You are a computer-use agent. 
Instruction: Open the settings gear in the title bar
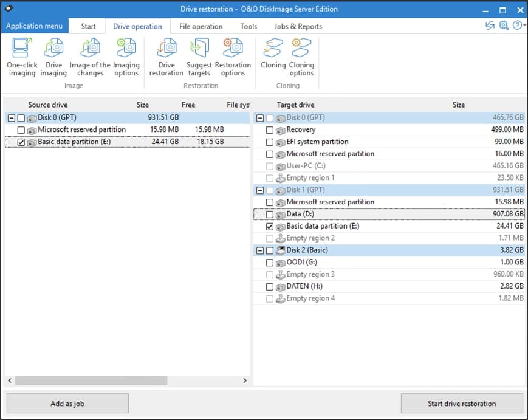503,26
